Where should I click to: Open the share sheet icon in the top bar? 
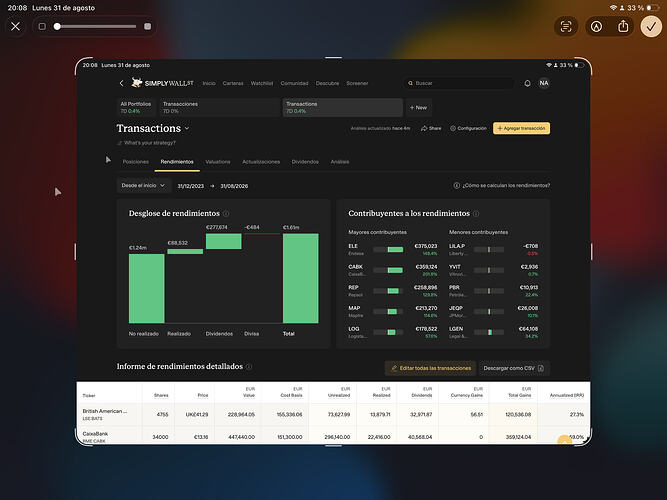pyautogui.click(x=623, y=26)
